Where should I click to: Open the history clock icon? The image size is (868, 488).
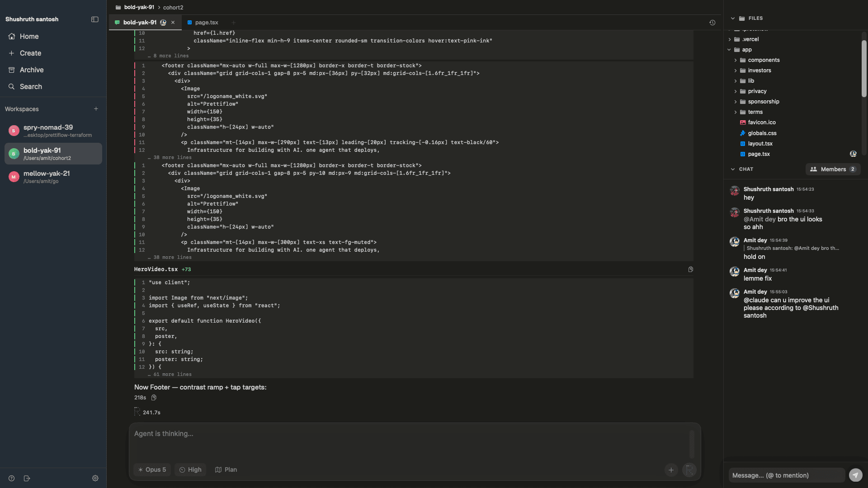(x=712, y=23)
